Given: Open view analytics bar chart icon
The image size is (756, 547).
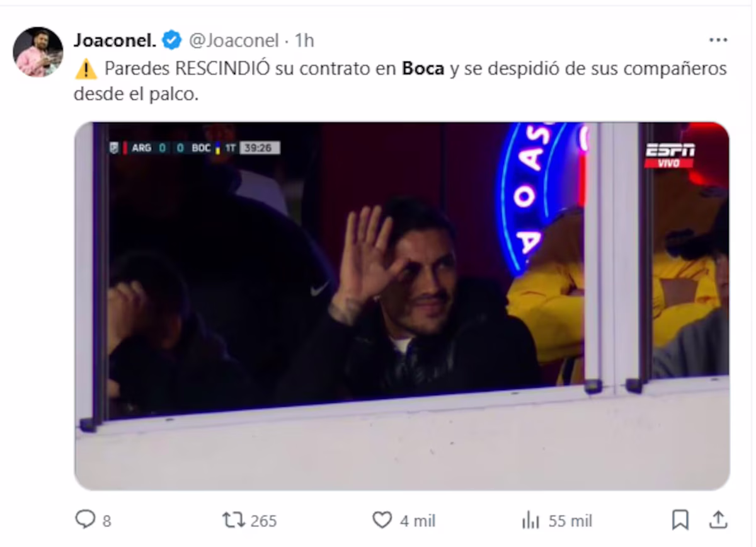Looking at the screenshot, I should click(530, 521).
